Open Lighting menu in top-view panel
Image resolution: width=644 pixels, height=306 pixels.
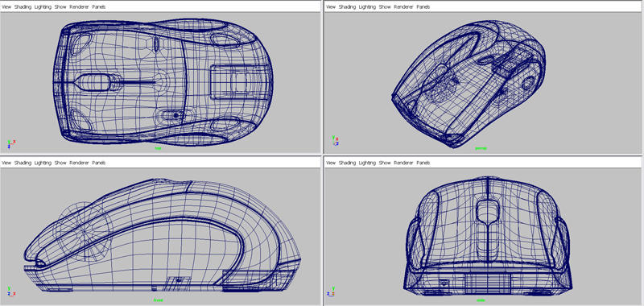coord(43,7)
